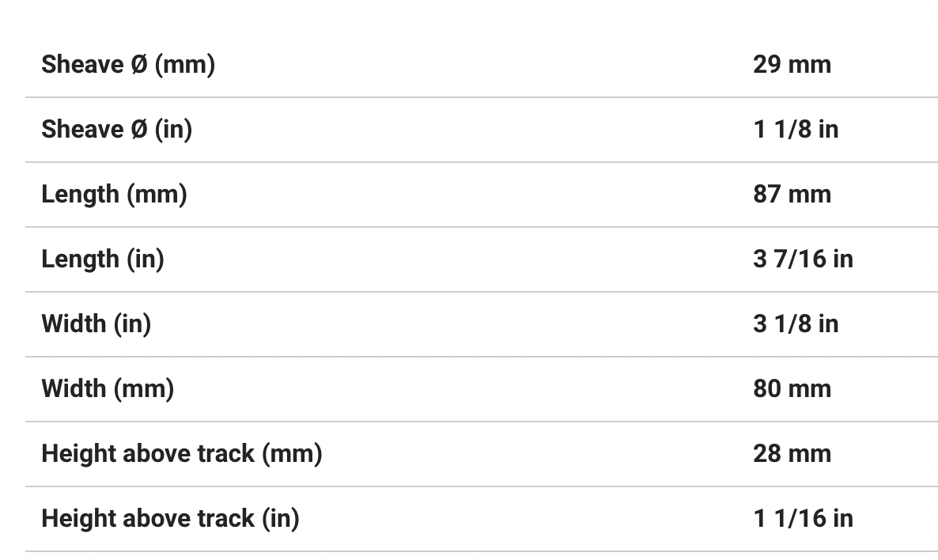Click the "Height above track (in)" label

[170, 518]
